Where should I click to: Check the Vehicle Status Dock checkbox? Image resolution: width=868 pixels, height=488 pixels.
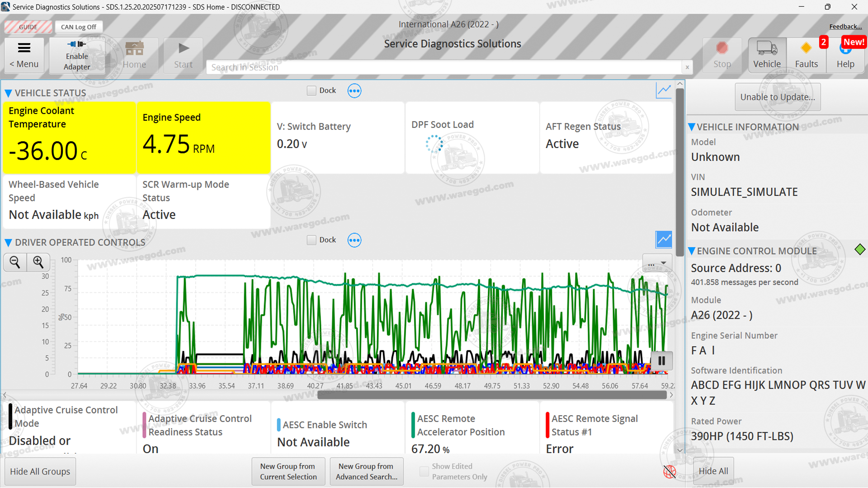(311, 91)
